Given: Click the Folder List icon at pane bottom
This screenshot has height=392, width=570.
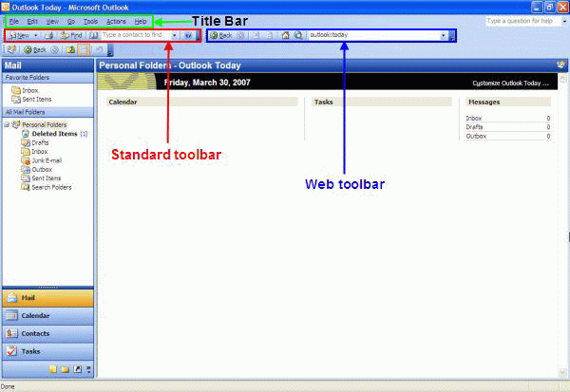Looking at the screenshot, I should pos(65,369).
